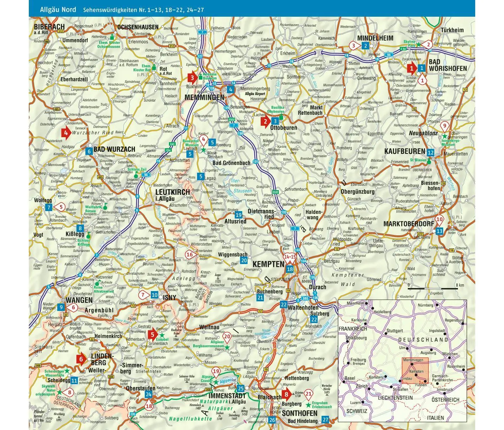Click white pin 20 near Bergbauernmuseum
The width and height of the screenshot is (504, 430).
point(227,337)
